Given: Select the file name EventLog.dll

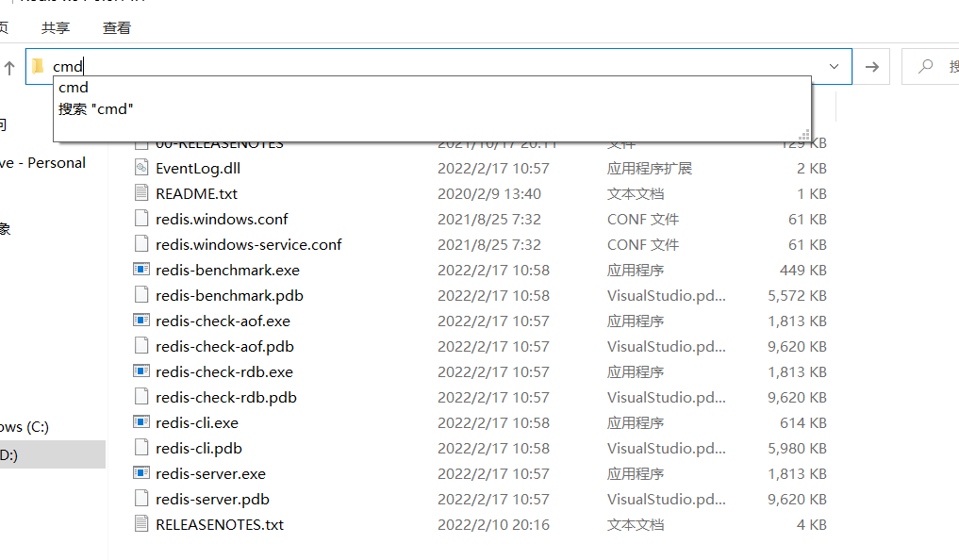Looking at the screenshot, I should point(197,168).
